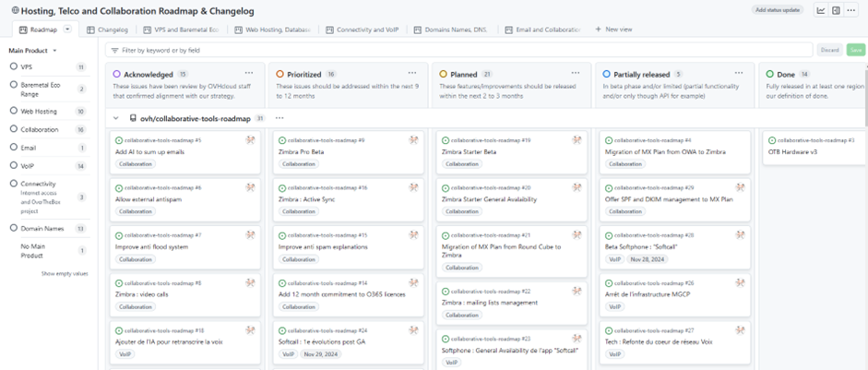Image resolution: width=868 pixels, height=370 pixels.
Task: Click the assignee avatar on Zimbra Pro Beta
Action: click(413, 140)
